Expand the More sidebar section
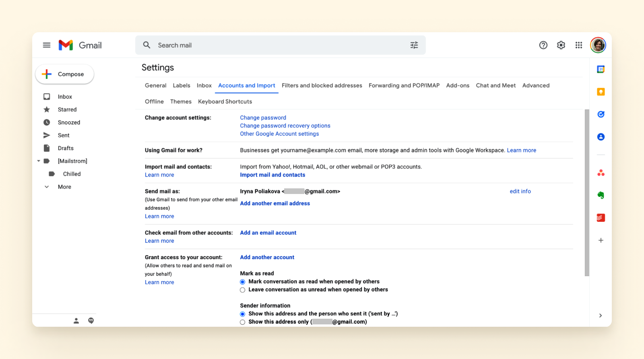The image size is (644, 359). click(x=64, y=187)
